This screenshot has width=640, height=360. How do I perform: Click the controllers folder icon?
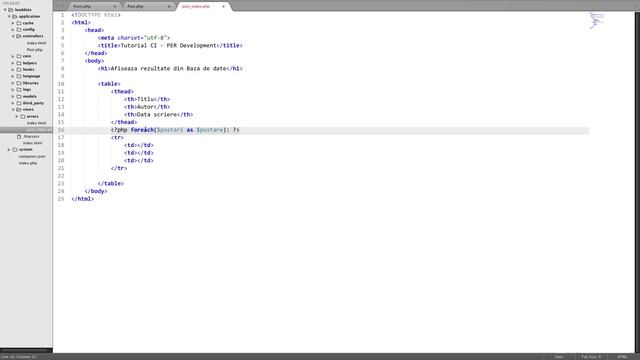pos(19,36)
